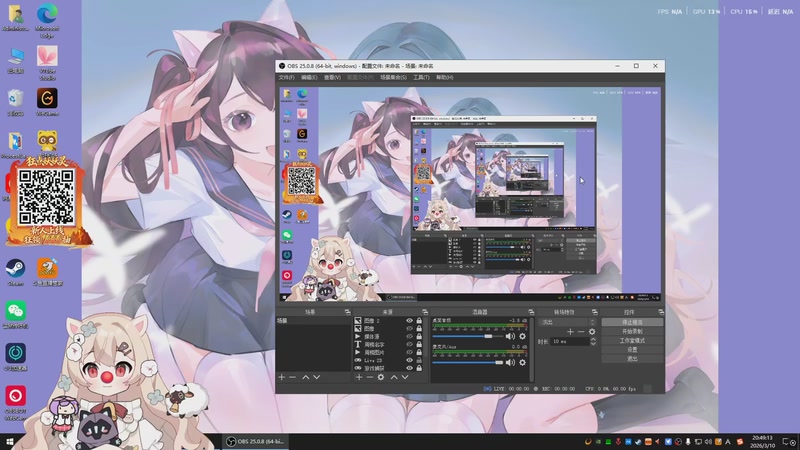Open OBS 设置 button in controls
This screenshot has width=800, height=450.
coord(632,349)
